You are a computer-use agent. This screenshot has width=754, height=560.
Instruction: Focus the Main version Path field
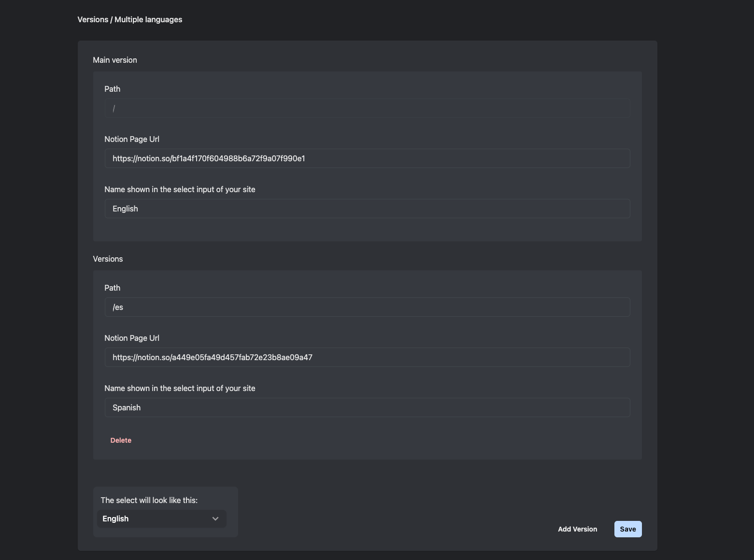coord(367,109)
